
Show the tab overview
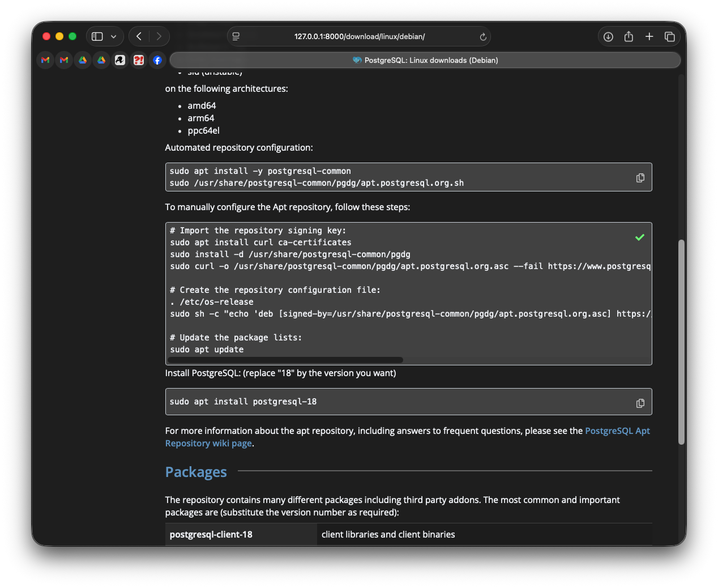(670, 37)
